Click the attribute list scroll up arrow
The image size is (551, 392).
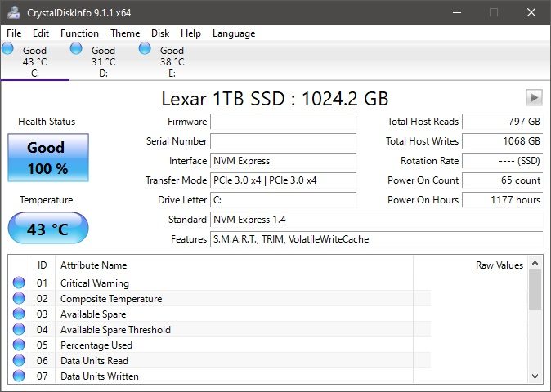[x=535, y=263]
